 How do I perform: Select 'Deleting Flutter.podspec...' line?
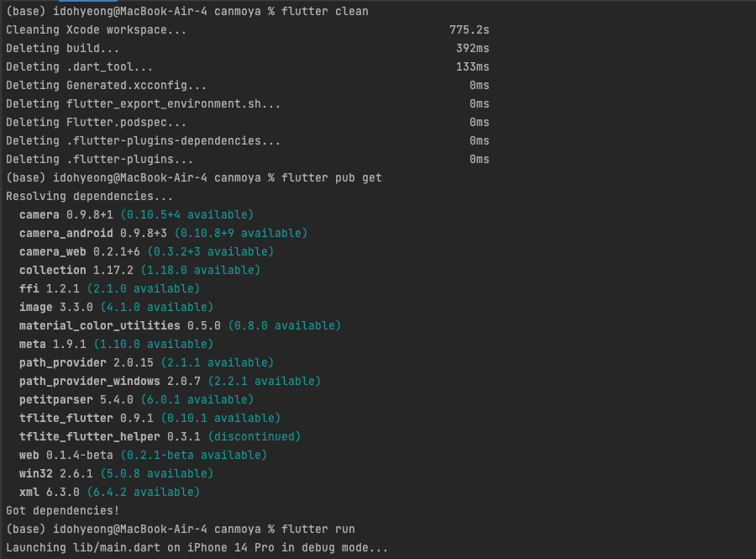tap(96, 122)
